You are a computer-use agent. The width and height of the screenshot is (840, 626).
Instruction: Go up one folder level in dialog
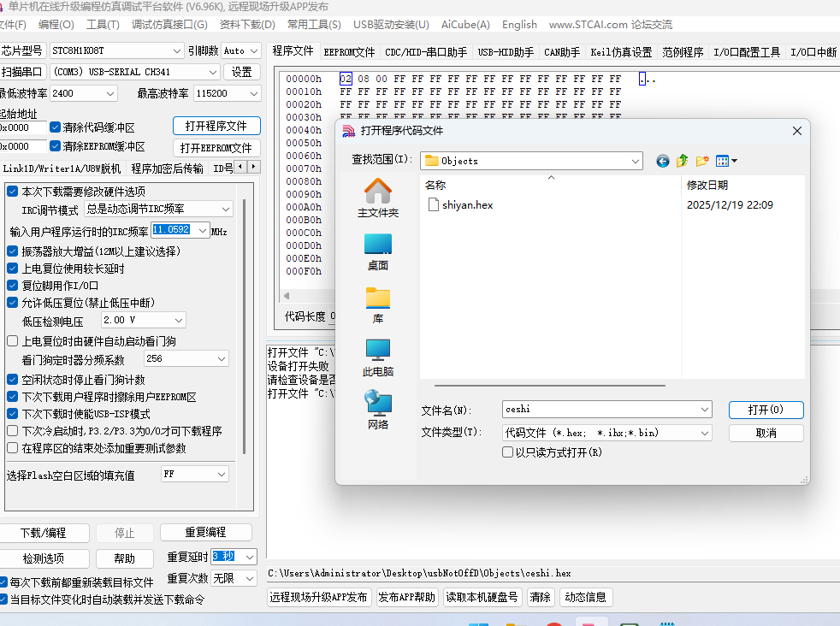tap(682, 160)
